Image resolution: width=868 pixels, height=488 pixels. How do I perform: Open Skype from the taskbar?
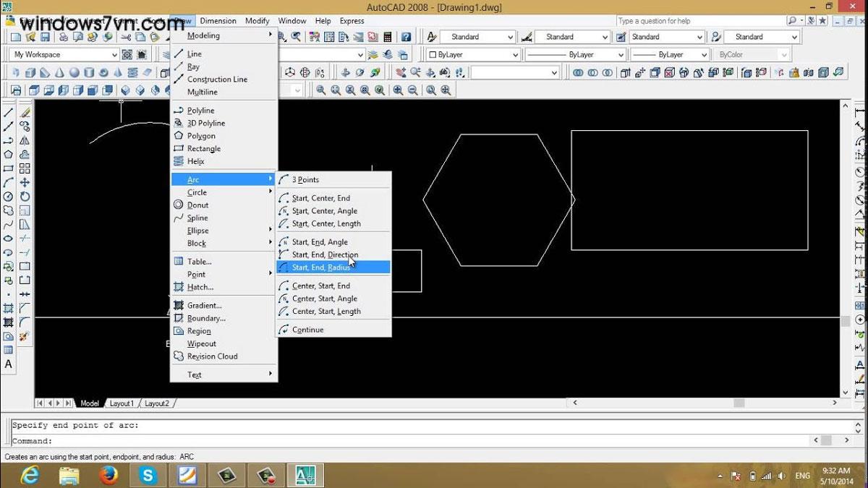(148, 475)
